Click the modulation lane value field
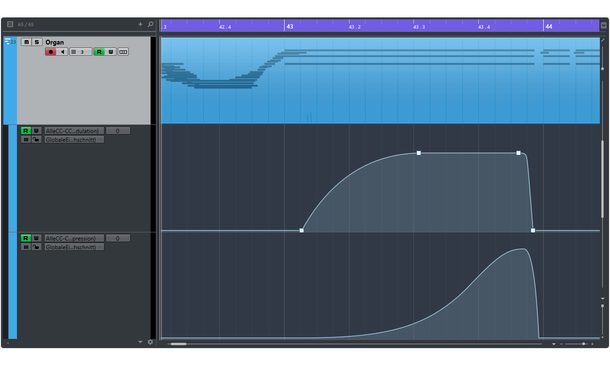610x366 pixels. tap(117, 131)
